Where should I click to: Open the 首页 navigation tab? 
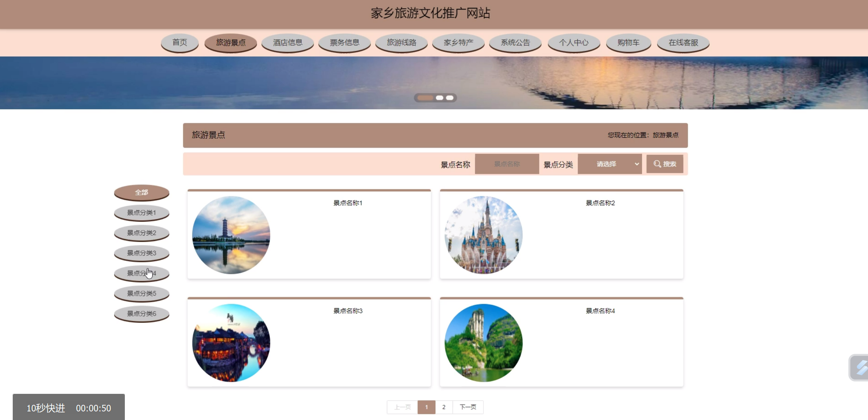click(180, 43)
